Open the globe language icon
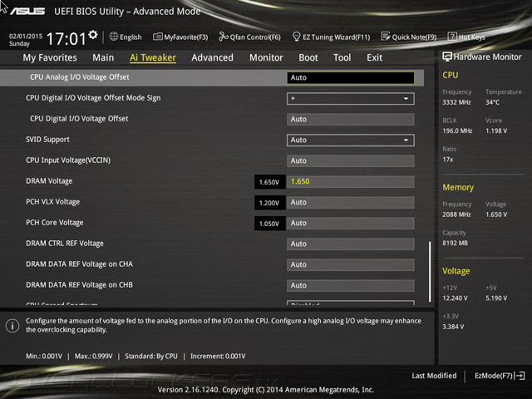 (x=114, y=37)
